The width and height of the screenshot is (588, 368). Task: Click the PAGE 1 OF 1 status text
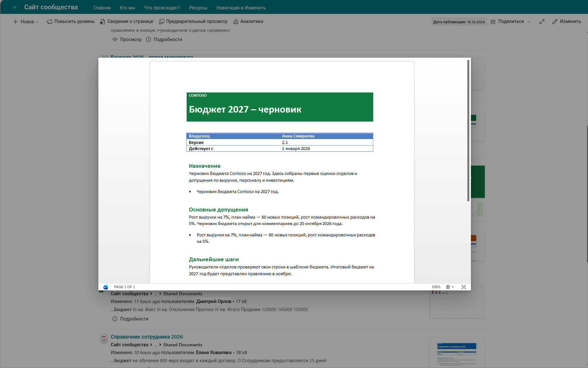[125, 287]
